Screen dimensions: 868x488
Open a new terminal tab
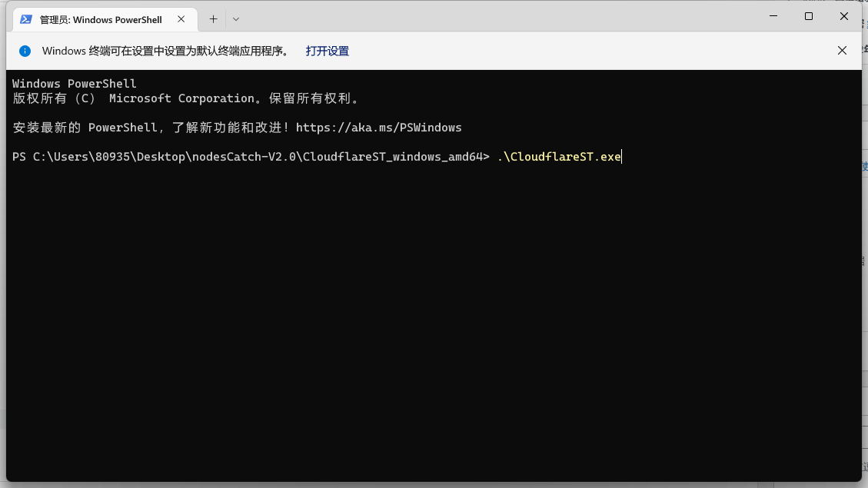click(x=213, y=19)
